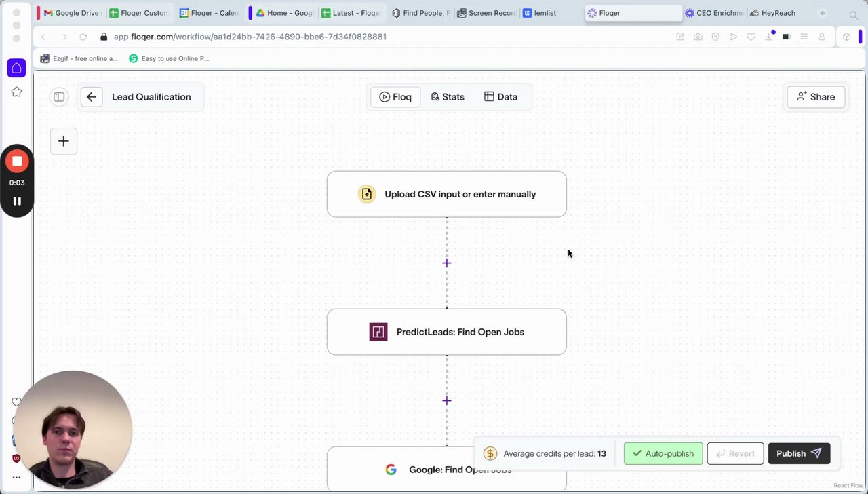Pause the screen recording
The width and height of the screenshot is (868, 494).
[x=17, y=201]
